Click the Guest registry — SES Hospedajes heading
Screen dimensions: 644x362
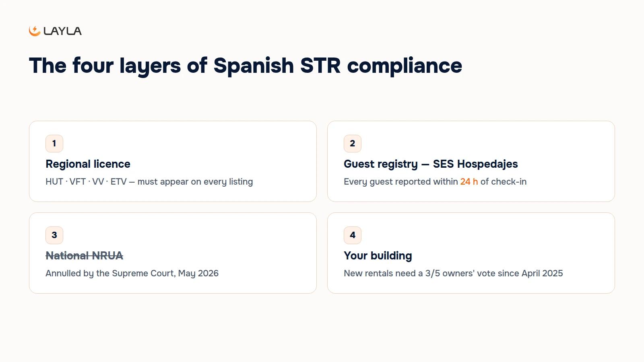(x=431, y=164)
